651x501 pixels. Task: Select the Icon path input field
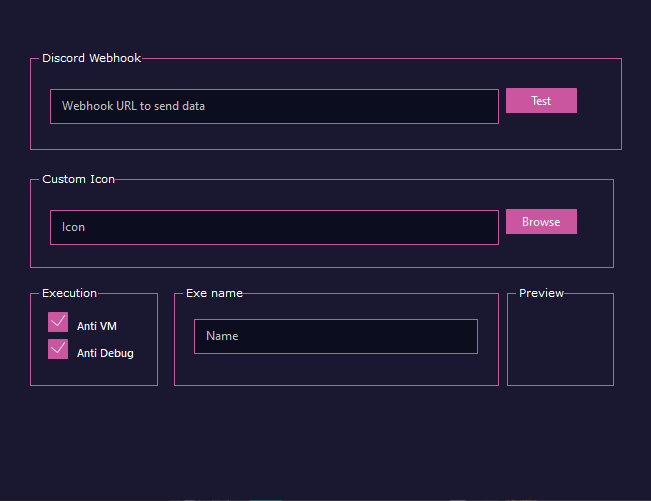274,227
